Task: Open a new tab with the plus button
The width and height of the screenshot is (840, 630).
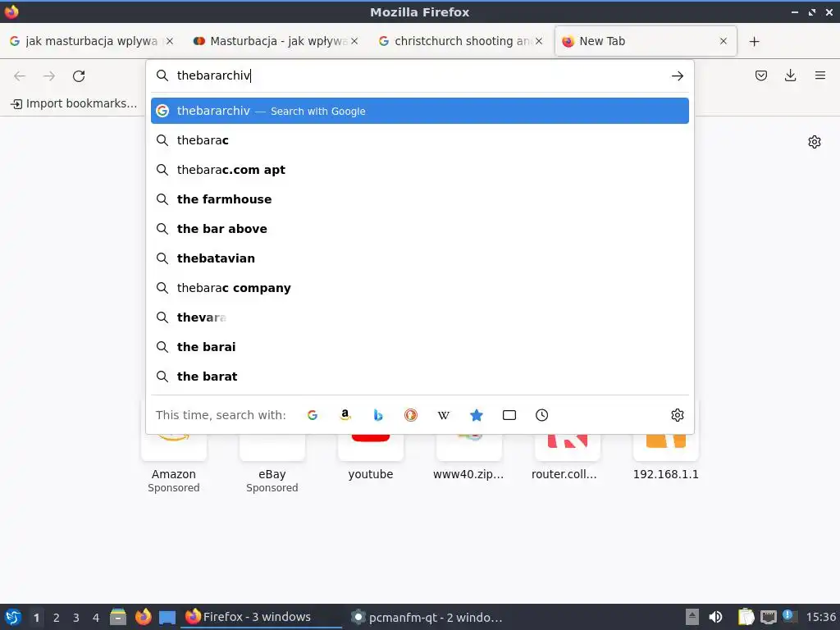Action: coord(755,41)
